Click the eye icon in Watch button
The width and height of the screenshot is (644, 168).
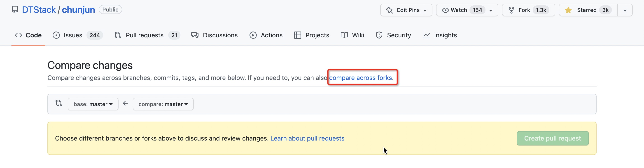(445, 10)
